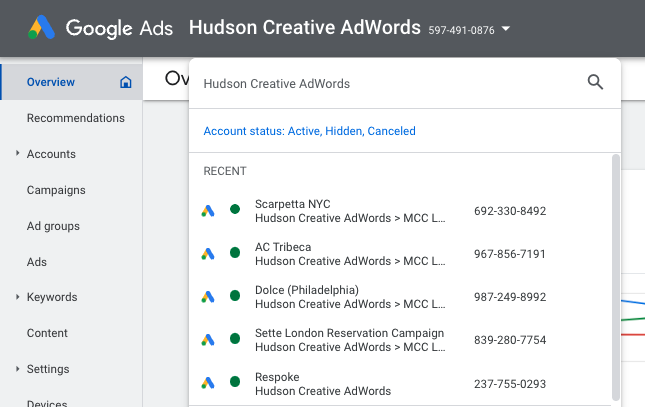Click Google Ads icon beside Scarpetta NYC

[208, 211]
